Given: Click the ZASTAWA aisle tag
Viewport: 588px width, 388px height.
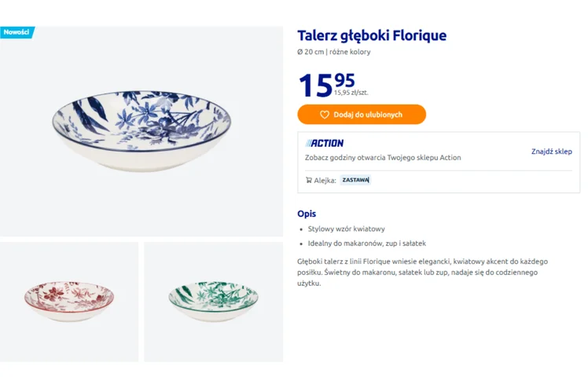Looking at the screenshot, I should (x=355, y=180).
